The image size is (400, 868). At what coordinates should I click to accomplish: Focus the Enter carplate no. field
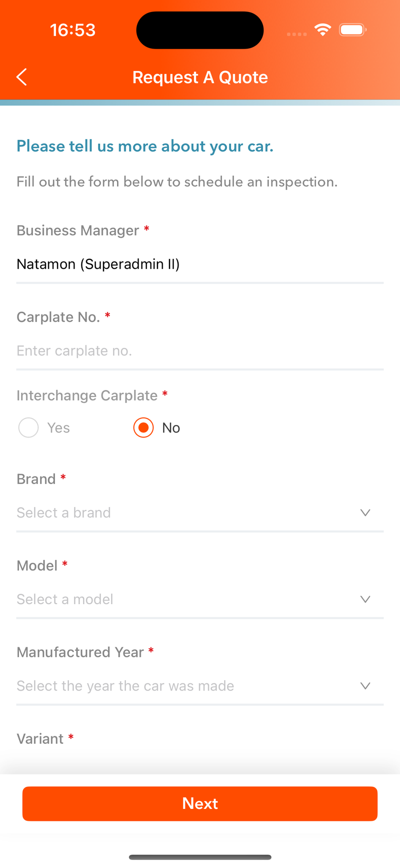(200, 351)
